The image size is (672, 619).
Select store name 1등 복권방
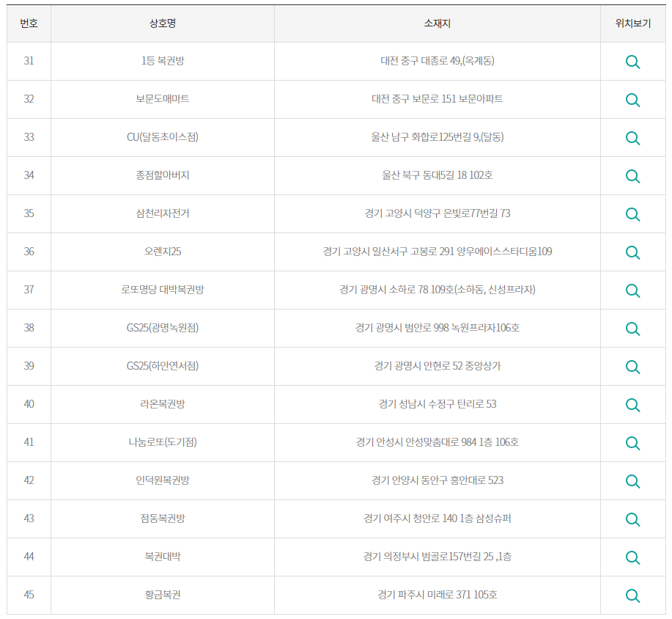[x=163, y=61]
